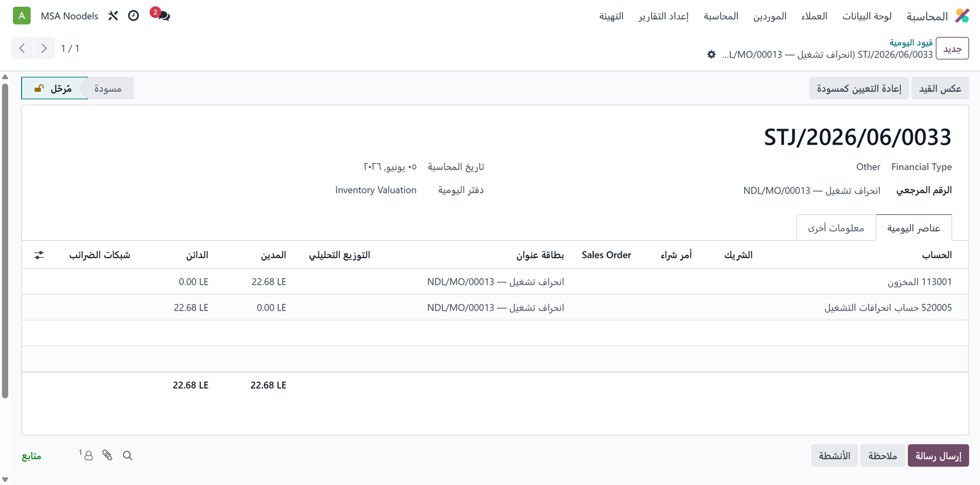This screenshot has height=485, width=980.
Task: Click reference value NDL/MO/00013 — انحراف تشغيل
Action: (812, 190)
